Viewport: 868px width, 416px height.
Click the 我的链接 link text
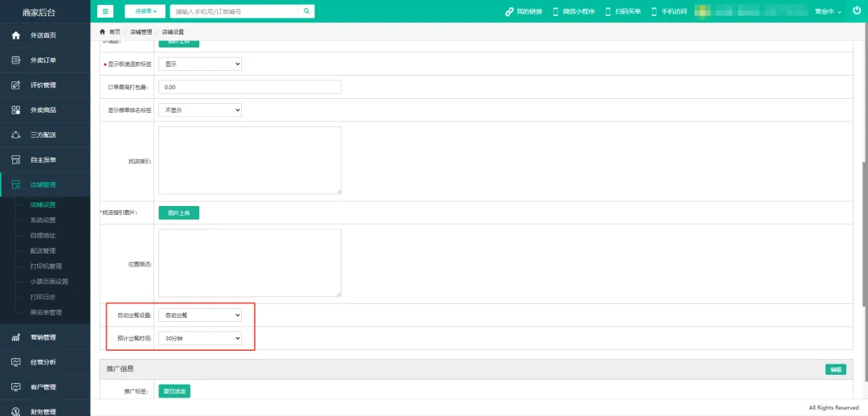coord(529,11)
